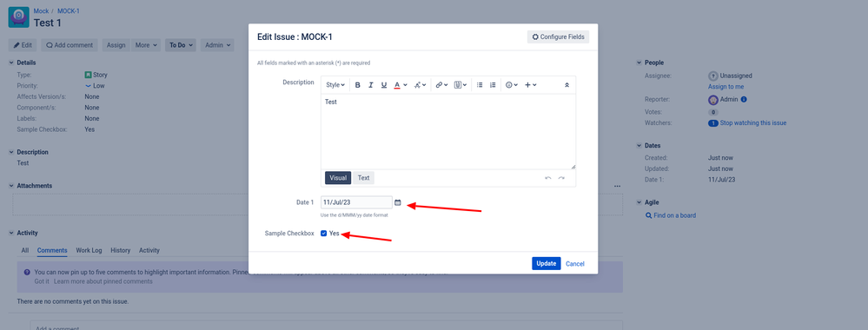The width and height of the screenshot is (868, 330).
Task: Apply the red text color button
Action: pos(397,85)
